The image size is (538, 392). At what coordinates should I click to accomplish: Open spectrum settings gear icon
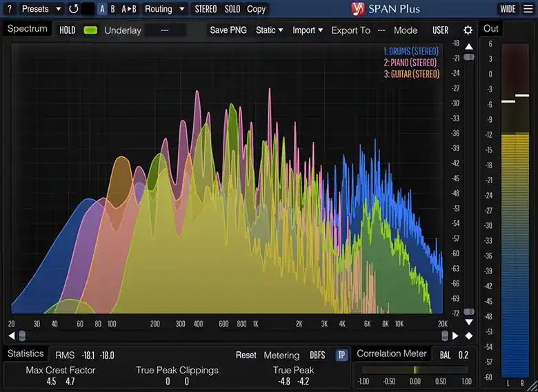(x=468, y=30)
